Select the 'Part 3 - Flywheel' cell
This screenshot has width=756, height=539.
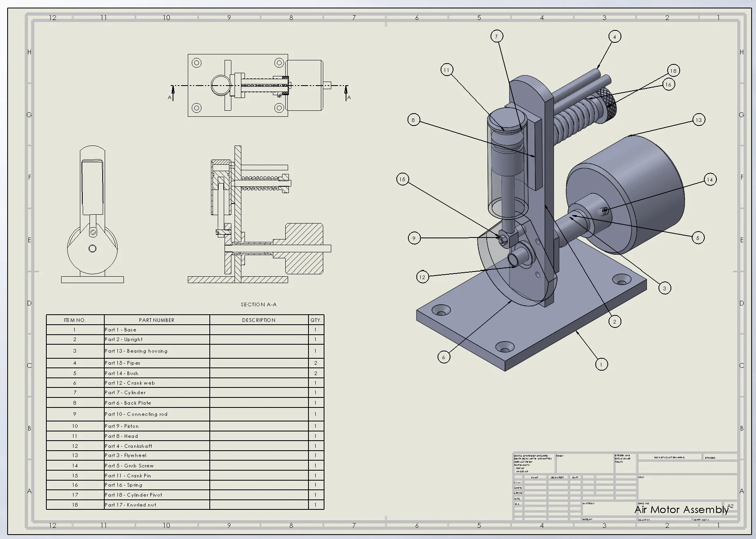(157, 455)
